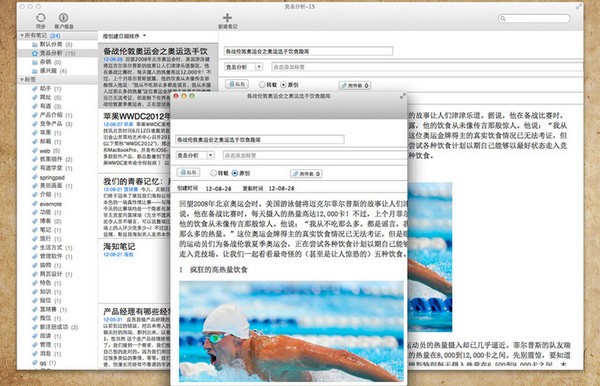
Task: Click the 疯狂的高热量饮食 heading in popup note
Action: click(218, 270)
